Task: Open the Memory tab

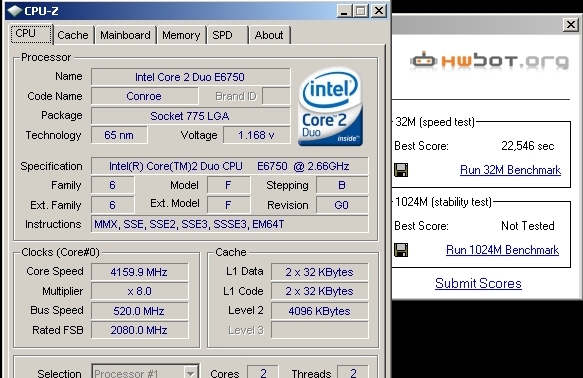Action: click(x=181, y=35)
